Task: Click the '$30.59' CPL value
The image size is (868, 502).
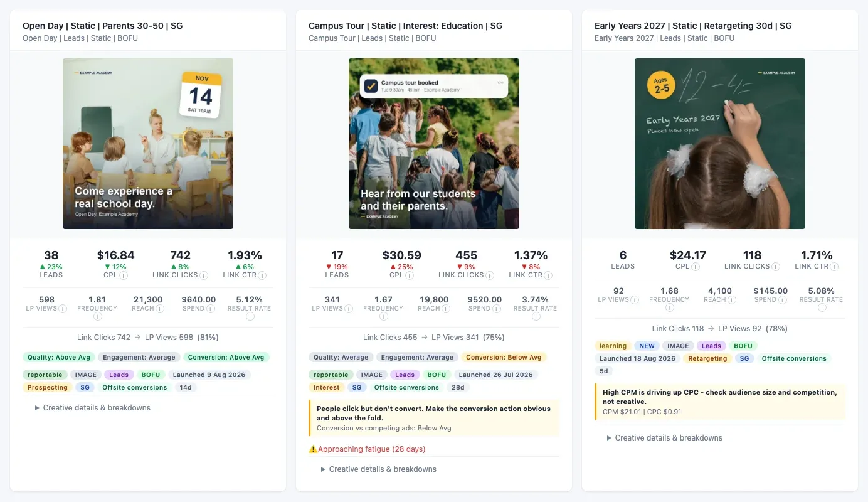Action: coord(402,255)
